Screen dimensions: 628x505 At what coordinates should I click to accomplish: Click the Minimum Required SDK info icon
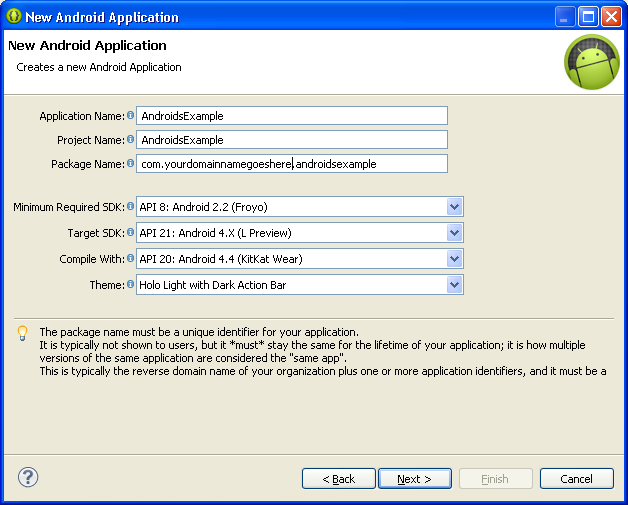coord(131,206)
